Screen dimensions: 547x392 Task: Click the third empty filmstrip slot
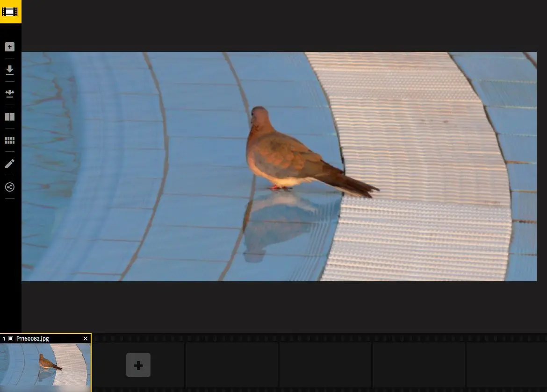(x=232, y=365)
